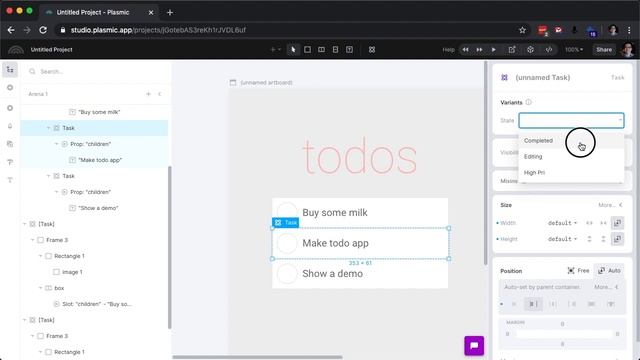Click the "Buy some milk" task on canvas
The width and height of the screenshot is (640, 360).
(x=360, y=213)
